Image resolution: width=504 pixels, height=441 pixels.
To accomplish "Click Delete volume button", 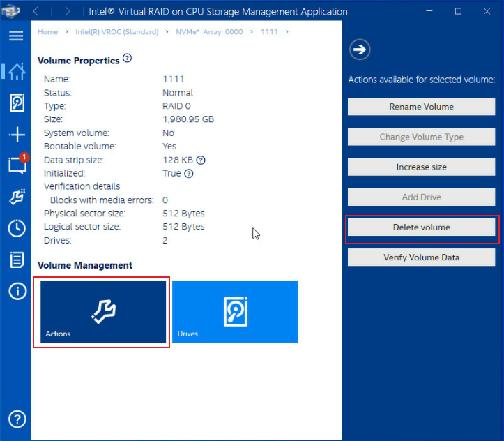I will pos(421,227).
